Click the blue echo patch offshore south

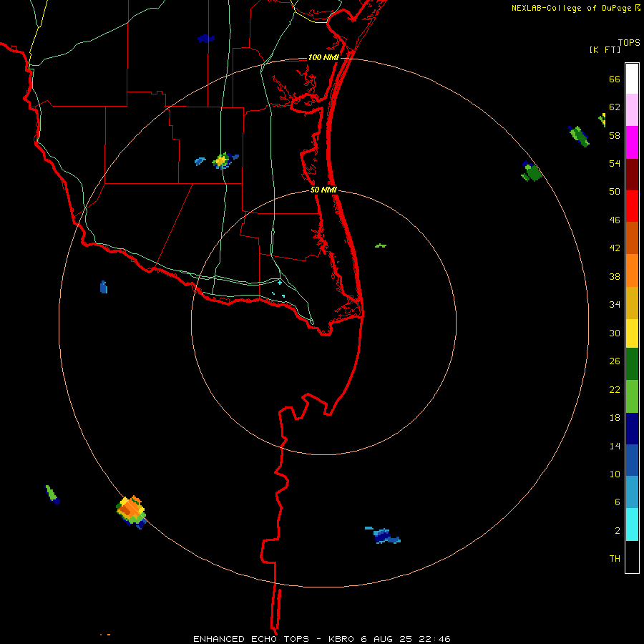383,535
